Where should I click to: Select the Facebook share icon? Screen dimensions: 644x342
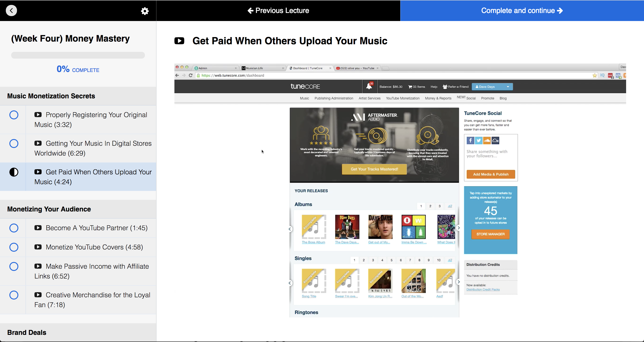tap(470, 141)
